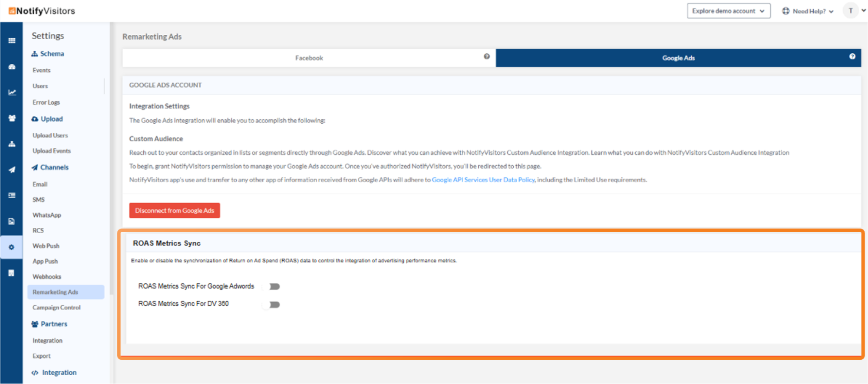868x384 pixels.
Task: Open the speedometer gauge icon in left rail
Action: pos(12,67)
